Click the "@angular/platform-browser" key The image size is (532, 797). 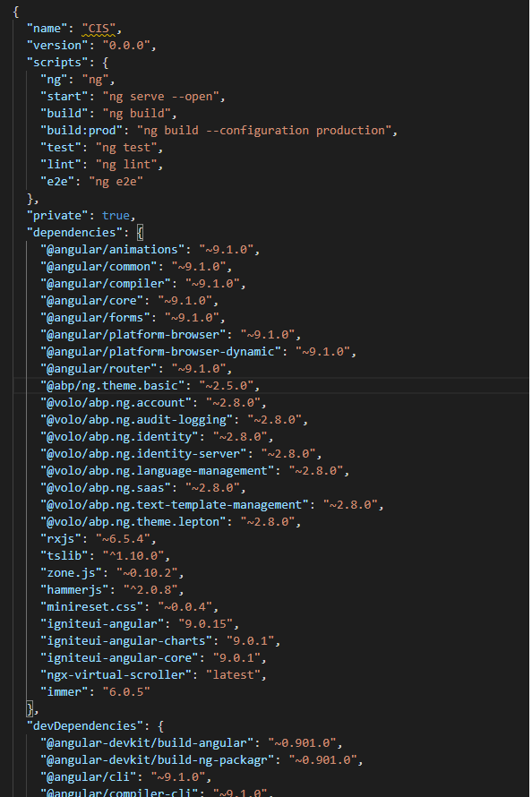[133, 335]
